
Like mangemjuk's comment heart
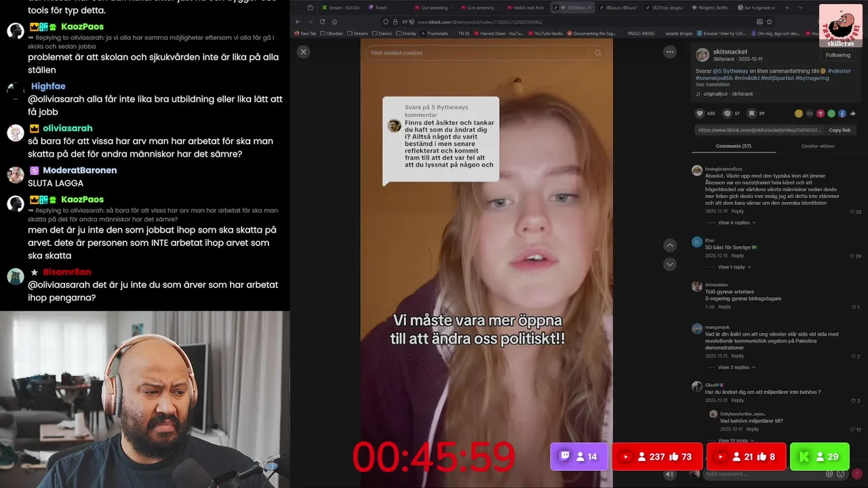[852, 357]
